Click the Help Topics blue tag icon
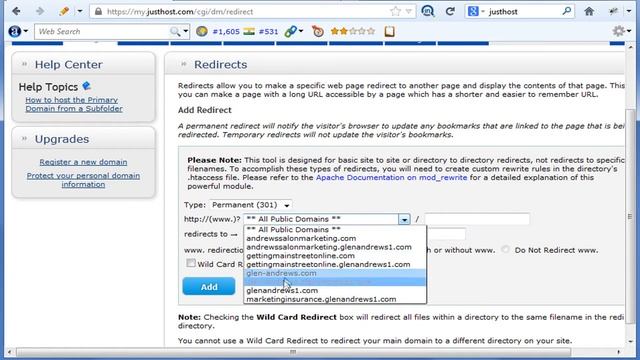Image resolution: width=640 pixels, height=360 pixels. coord(87,86)
